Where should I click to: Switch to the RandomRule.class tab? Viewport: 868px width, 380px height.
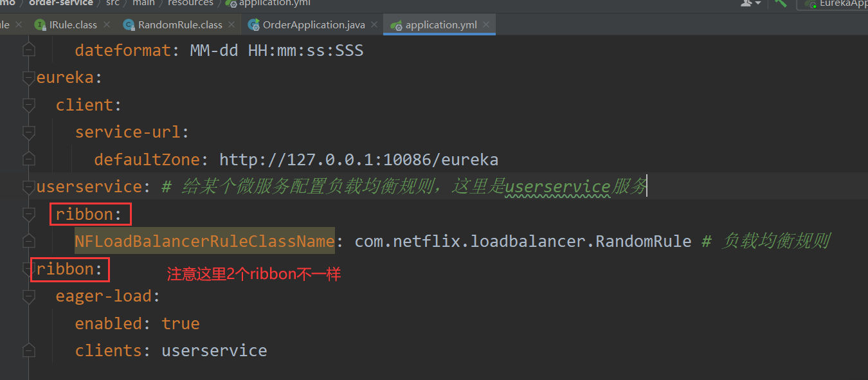coord(180,25)
